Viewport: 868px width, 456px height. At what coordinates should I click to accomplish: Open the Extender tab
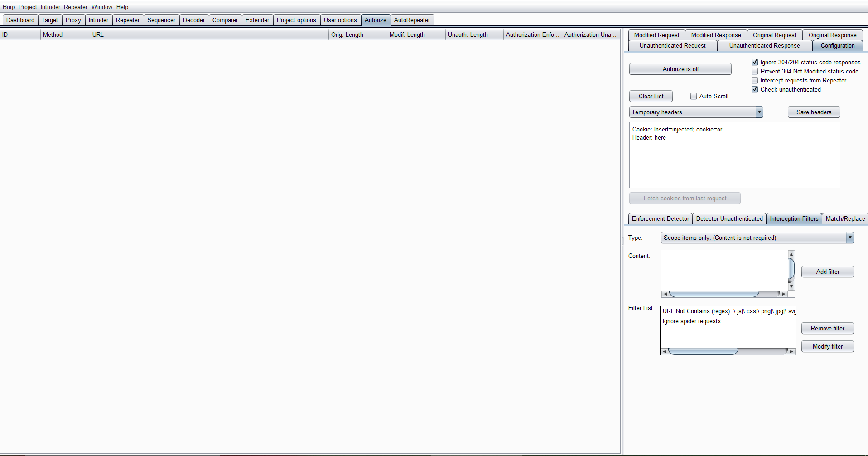click(x=257, y=20)
